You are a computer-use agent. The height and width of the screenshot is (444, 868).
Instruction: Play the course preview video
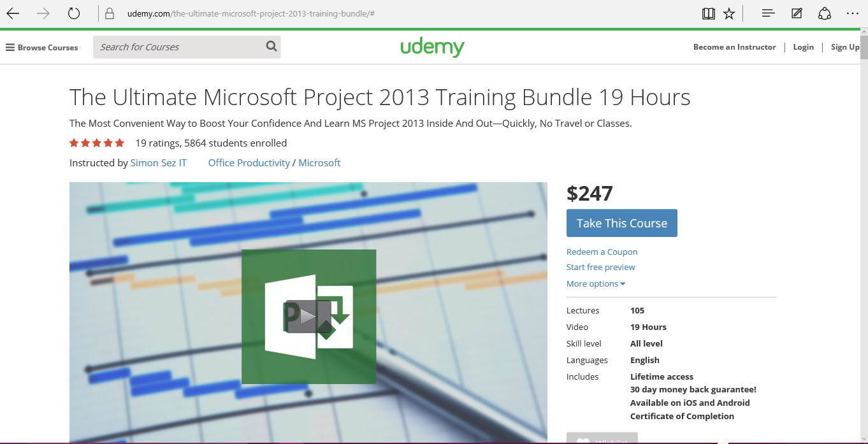tap(308, 317)
